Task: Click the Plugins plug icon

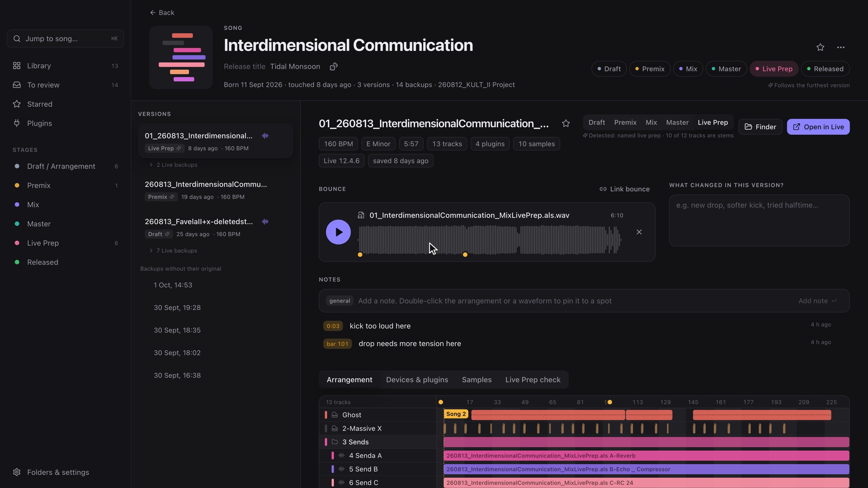Action: tap(17, 123)
